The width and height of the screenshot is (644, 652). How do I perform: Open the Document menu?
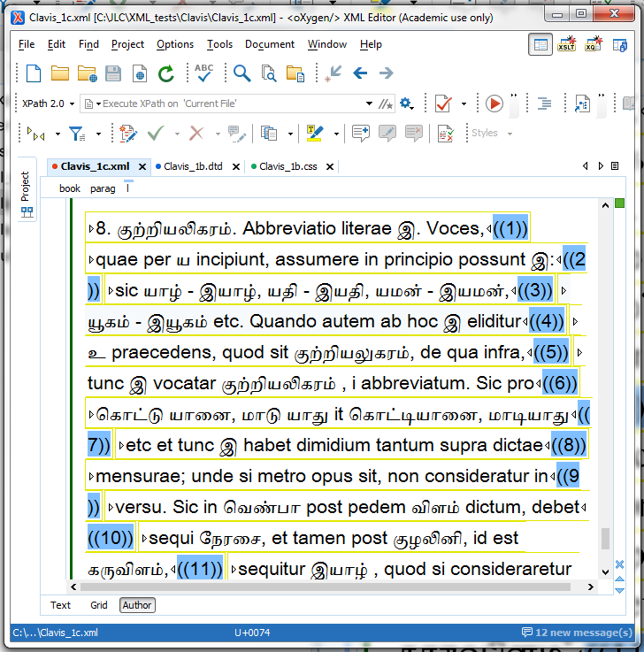click(x=270, y=44)
